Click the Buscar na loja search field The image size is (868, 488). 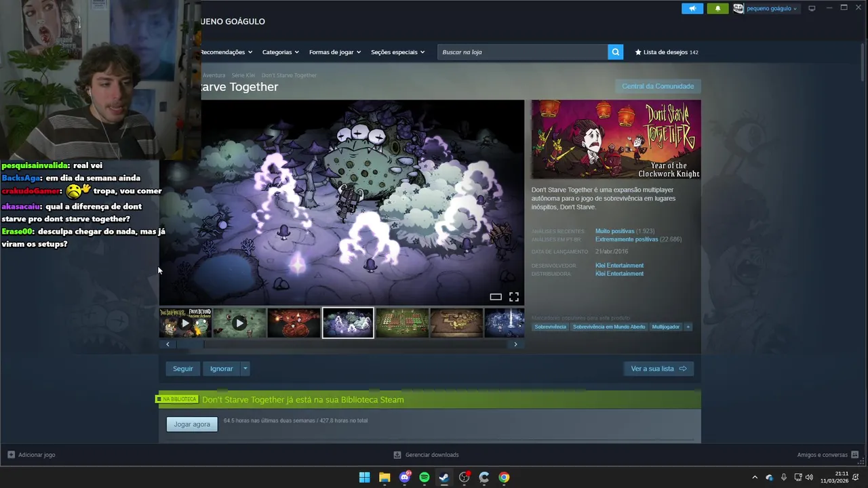(523, 52)
